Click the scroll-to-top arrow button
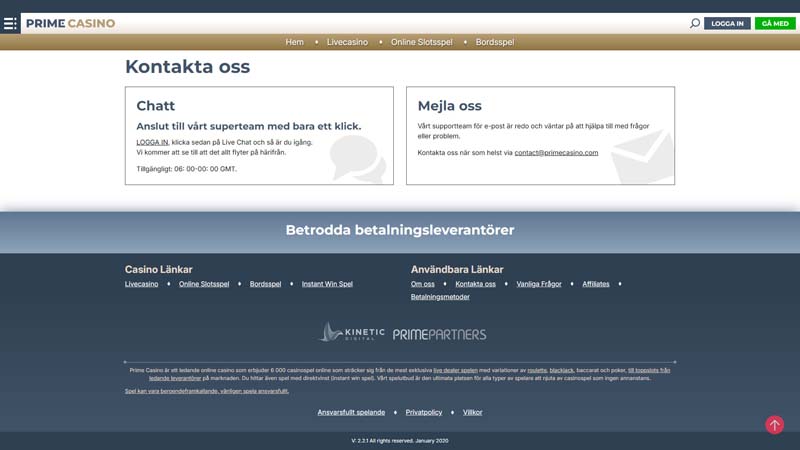 click(774, 425)
